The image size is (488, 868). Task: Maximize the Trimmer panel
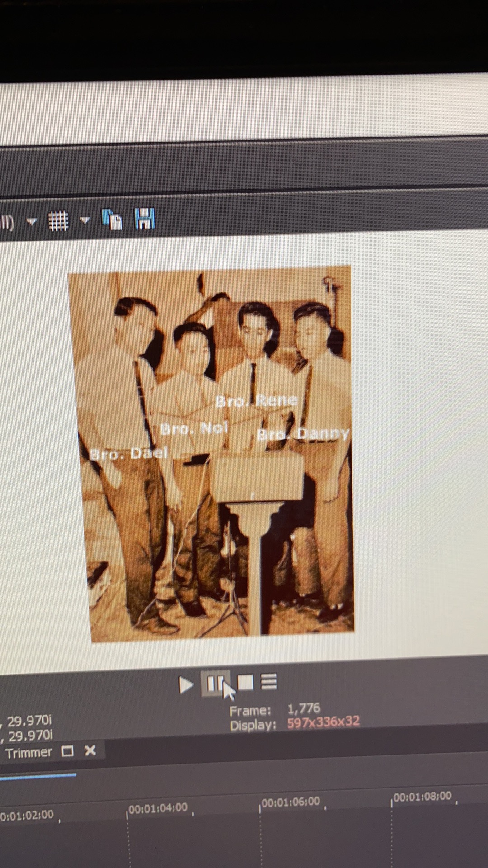[68, 751]
